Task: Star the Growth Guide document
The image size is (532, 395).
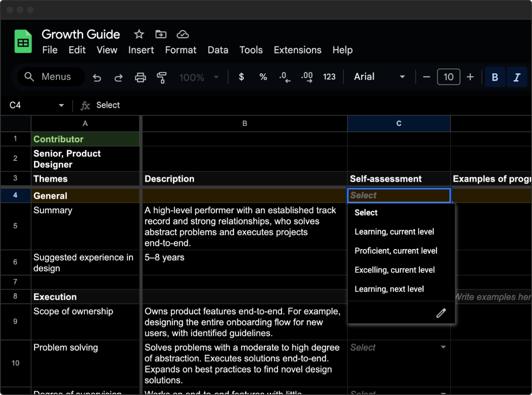Action: pyautogui.click(x=139, y=34)
